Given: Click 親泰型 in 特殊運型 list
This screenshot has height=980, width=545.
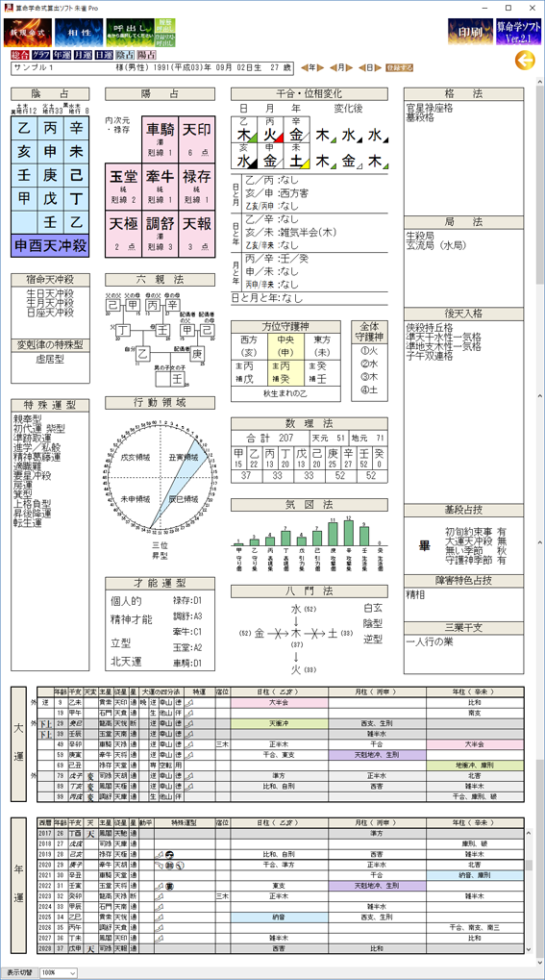Looking at the screenshot, I should coord(27,420).
